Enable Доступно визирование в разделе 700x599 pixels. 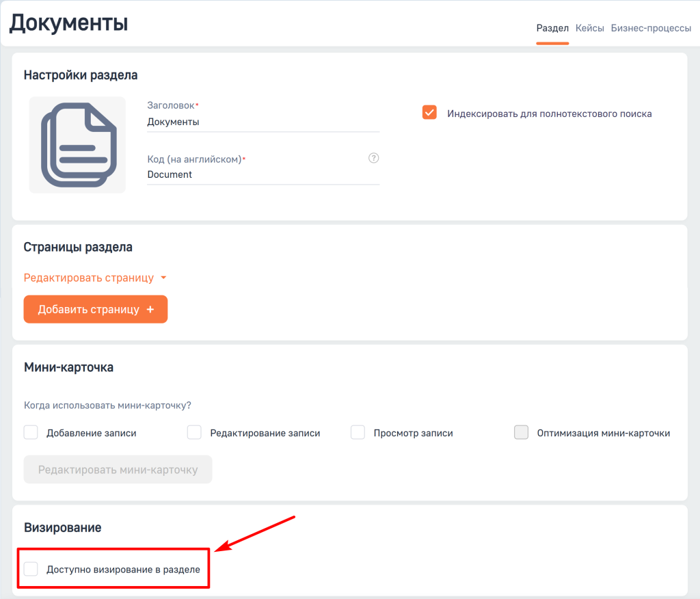tap(31, 568)
